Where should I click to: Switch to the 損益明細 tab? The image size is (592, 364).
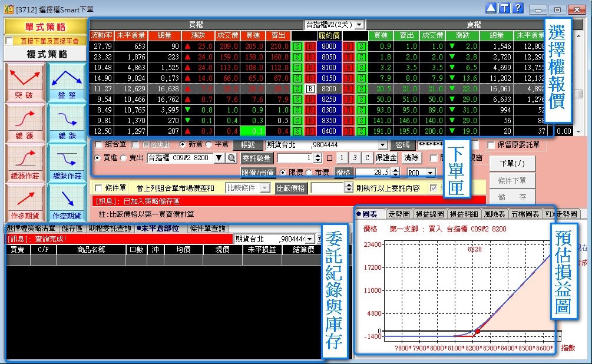tap(464, 214)
